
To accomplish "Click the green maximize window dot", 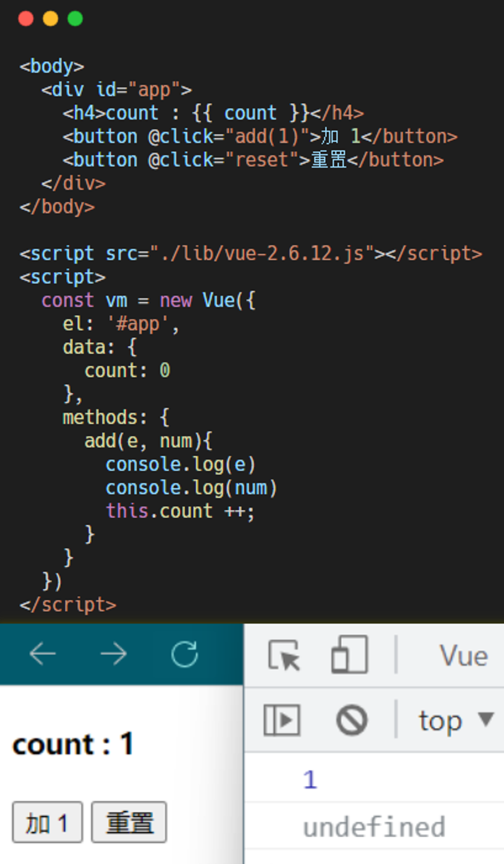I will tap(75, 19).
